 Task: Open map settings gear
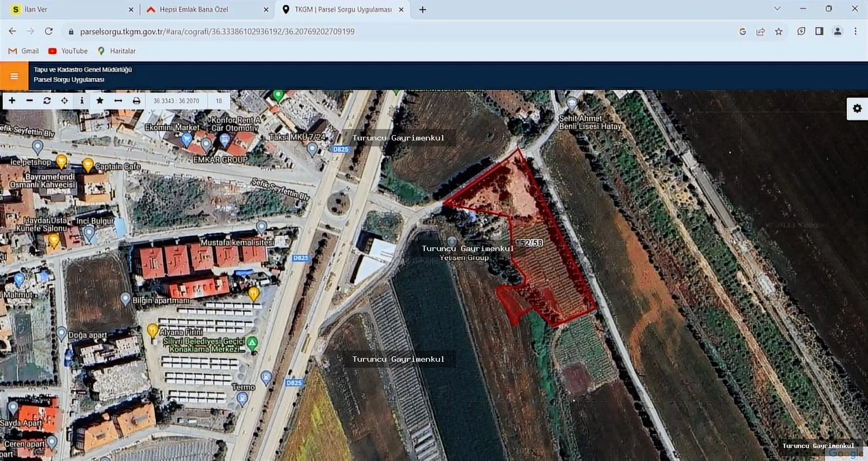click(857, 108)
